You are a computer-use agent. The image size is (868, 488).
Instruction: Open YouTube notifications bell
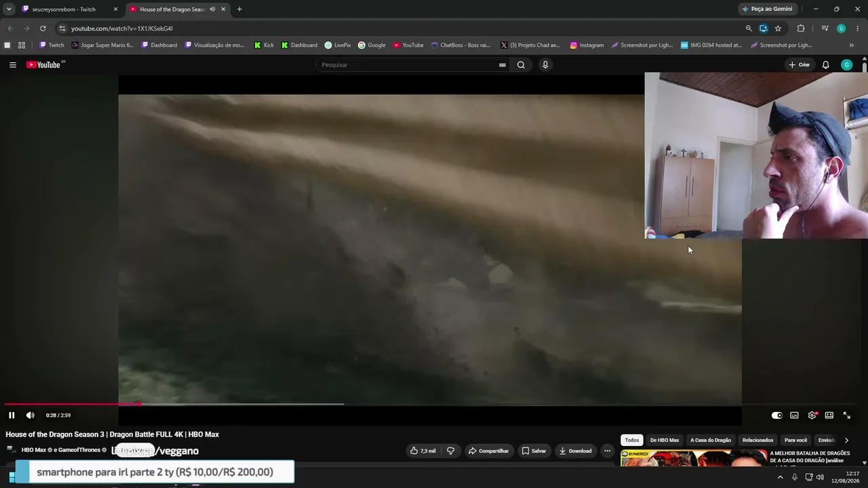[x=825, y=65]
